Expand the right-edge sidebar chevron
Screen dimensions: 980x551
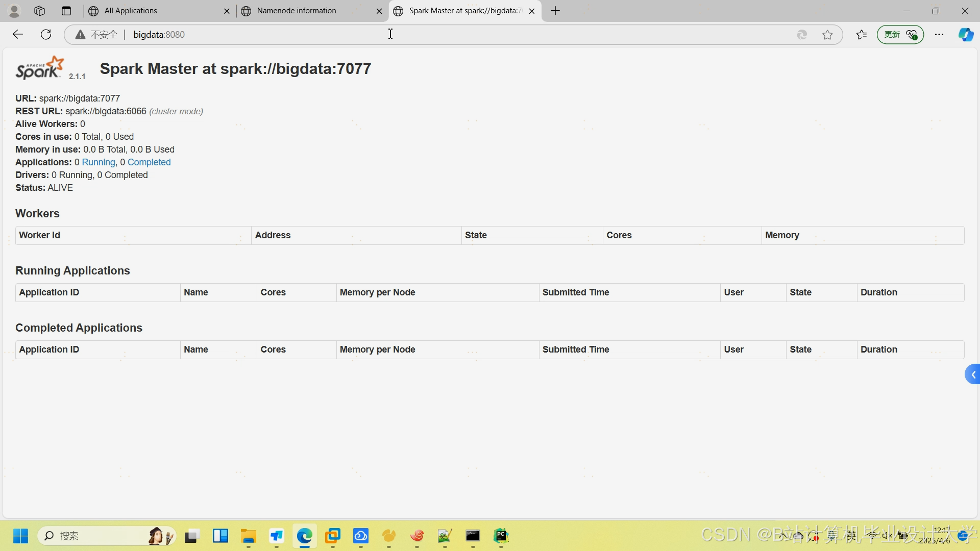pos(973,374)
